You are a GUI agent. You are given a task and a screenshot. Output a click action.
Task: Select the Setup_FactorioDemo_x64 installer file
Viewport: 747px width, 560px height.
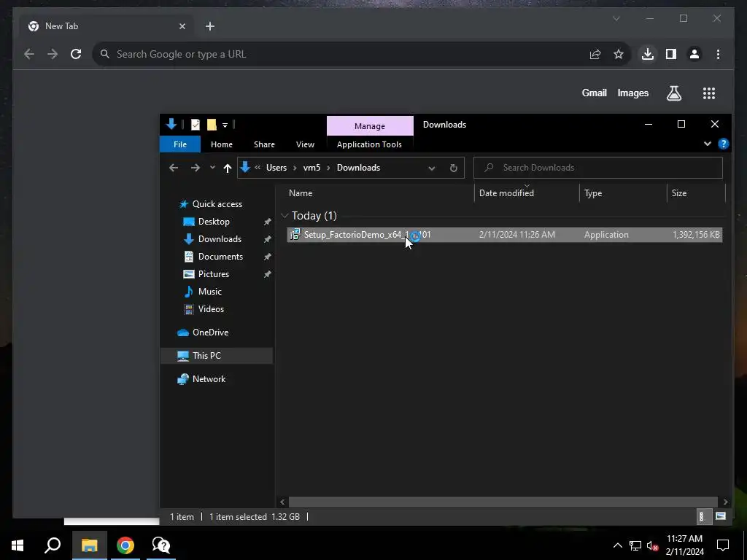point(505,235)
